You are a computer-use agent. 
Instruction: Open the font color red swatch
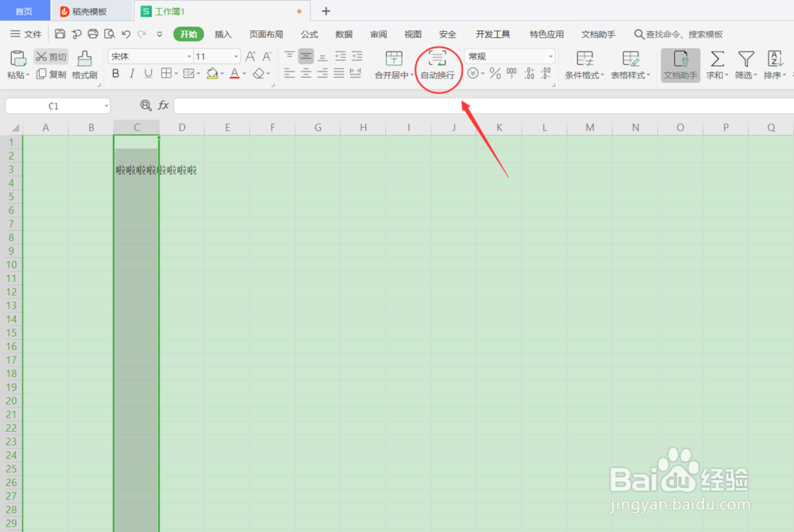pos(235,74)
